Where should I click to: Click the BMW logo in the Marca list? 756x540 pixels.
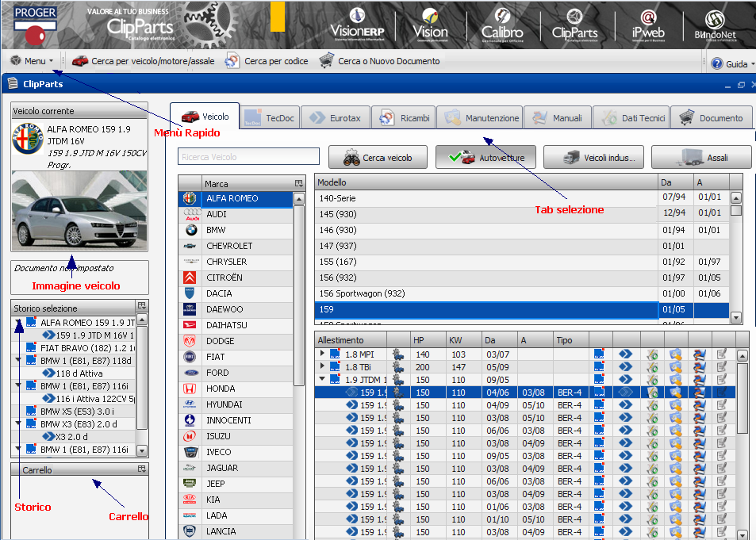tap(191, 230)
